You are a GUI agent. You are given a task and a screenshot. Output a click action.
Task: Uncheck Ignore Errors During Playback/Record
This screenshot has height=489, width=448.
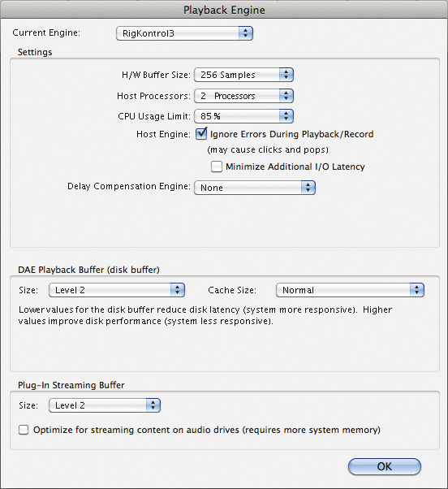[201, 134]
